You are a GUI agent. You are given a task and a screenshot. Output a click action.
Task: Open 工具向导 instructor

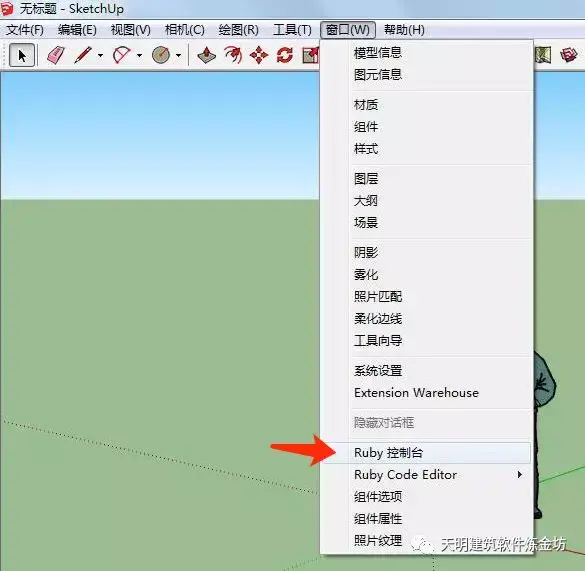[426, 341]
